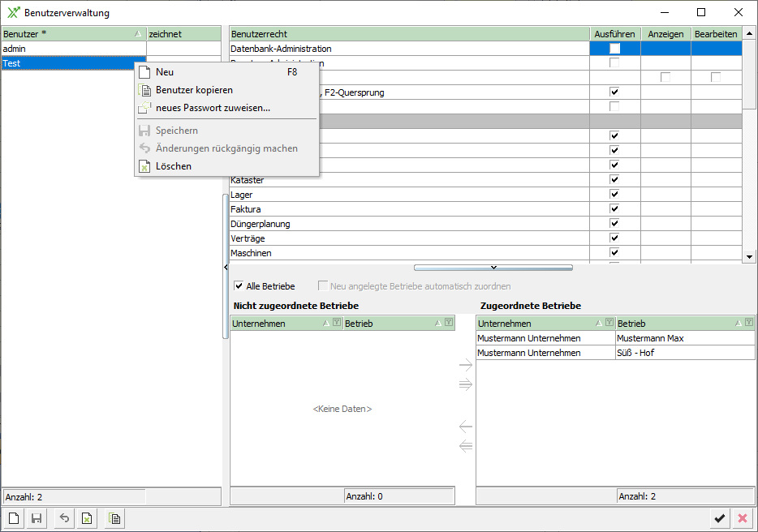The image size is (758, 532).
Task: Click the copy user icon in bottom toolbar
Action: (115, 519)
